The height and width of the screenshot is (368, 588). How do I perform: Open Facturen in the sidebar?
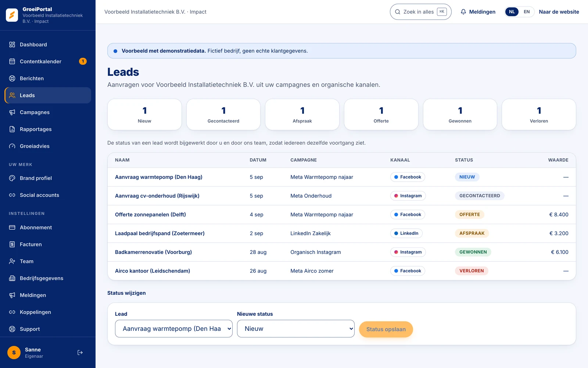48,244
